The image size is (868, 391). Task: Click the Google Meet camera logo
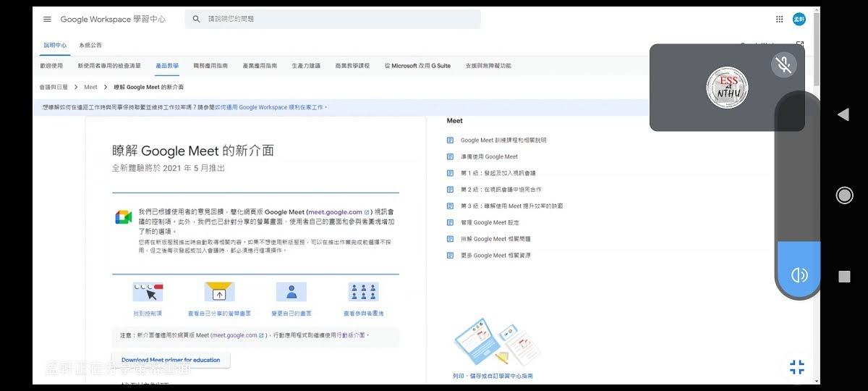click(123, 217)
